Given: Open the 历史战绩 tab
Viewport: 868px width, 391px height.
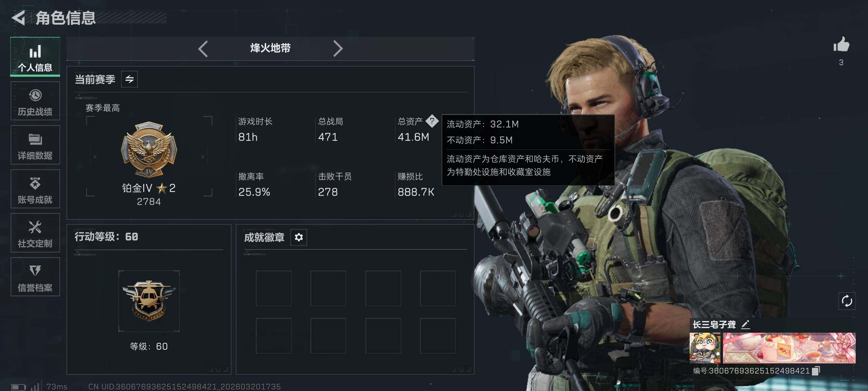Looking at the screenshot, I should (35, 101).
